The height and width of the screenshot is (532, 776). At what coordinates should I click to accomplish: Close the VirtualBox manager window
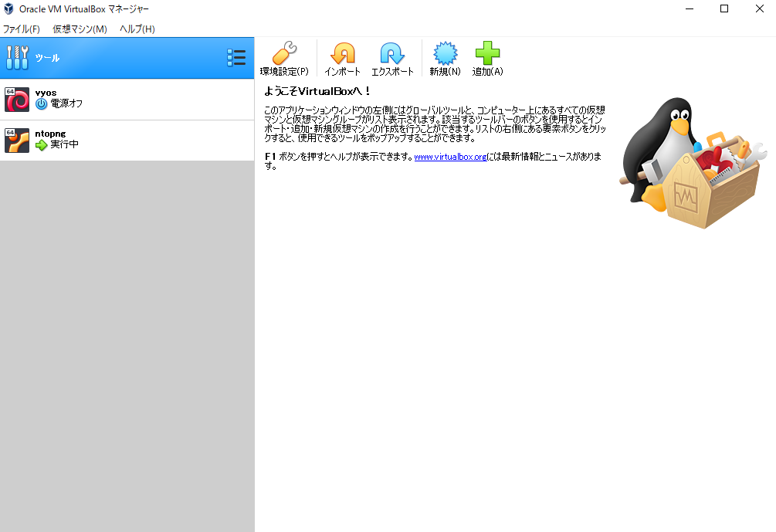point(759,9)
